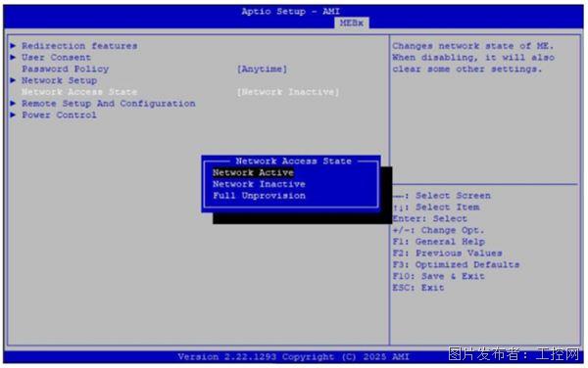Click the Select Item key hint
588x368 pixels.
coord(436,207)
